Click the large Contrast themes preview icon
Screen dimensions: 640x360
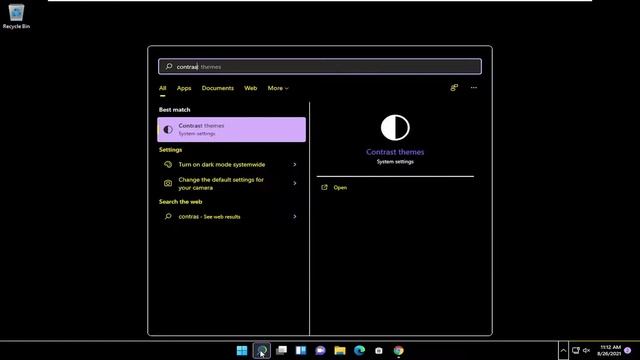click(395, 128)
